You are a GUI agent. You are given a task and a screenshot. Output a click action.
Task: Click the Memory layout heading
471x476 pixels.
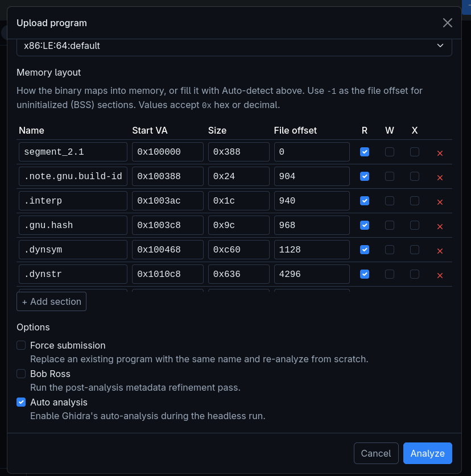coord(48,73)
